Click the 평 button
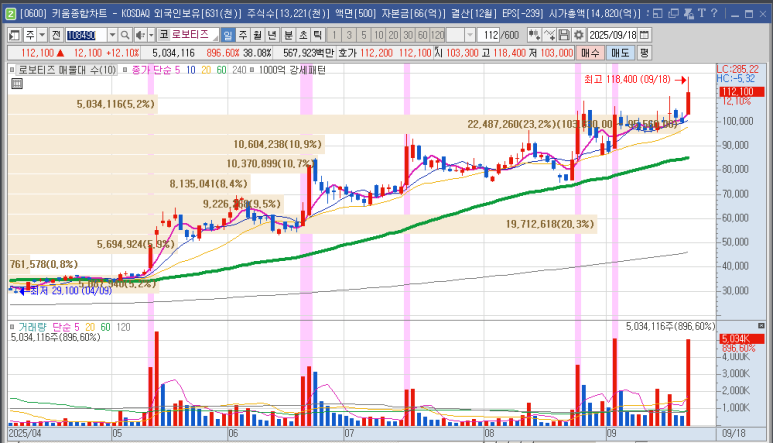Screen dimensions: 773x443 coord(644,53)
